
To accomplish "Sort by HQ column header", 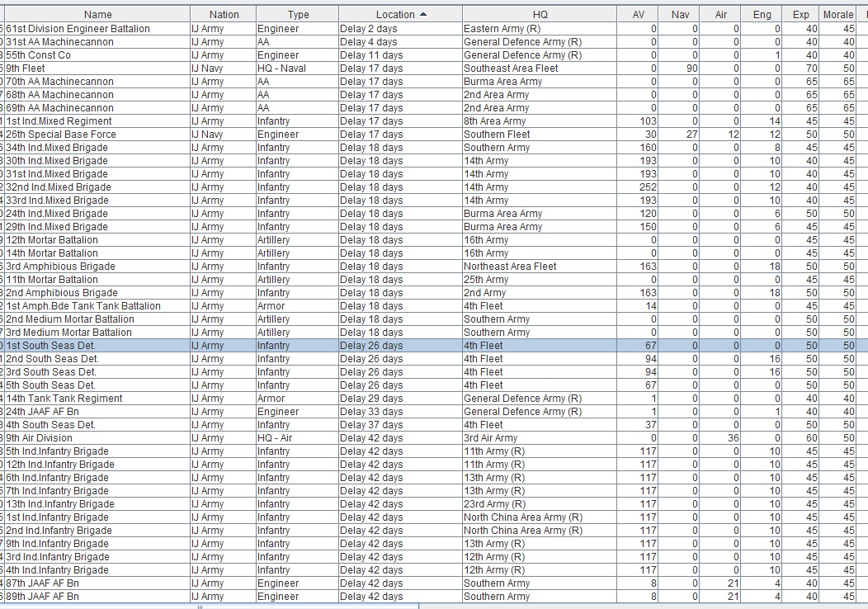I will click(540, 14).
